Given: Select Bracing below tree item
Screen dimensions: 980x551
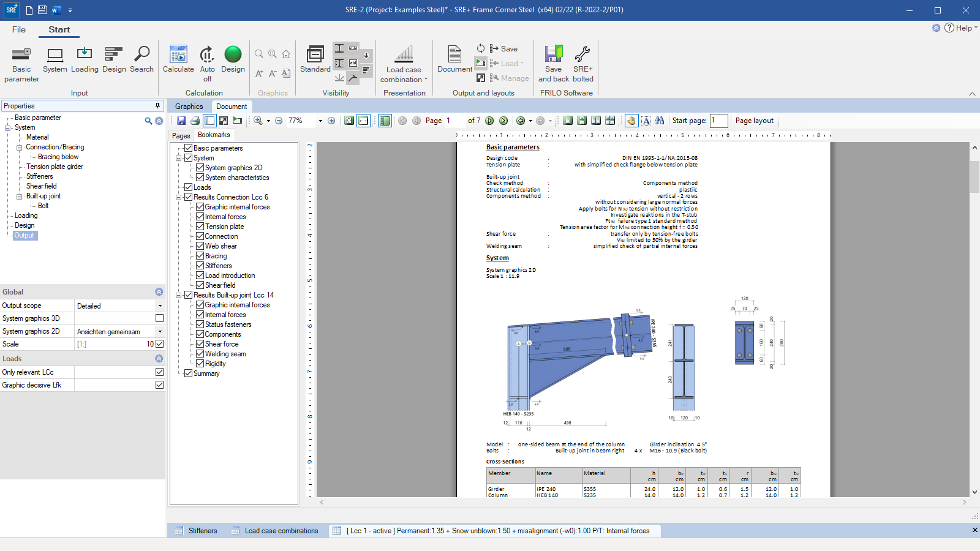Looking at the screenshot, I should (58, 157).
